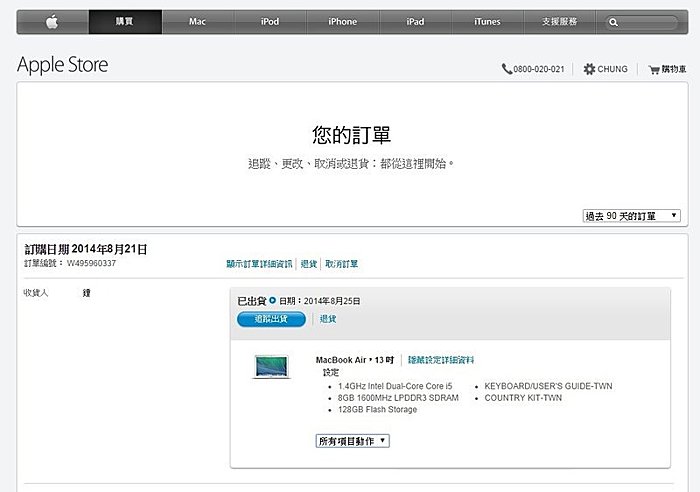
Task: Go to the iPod tab
Action: click(270, 21)
